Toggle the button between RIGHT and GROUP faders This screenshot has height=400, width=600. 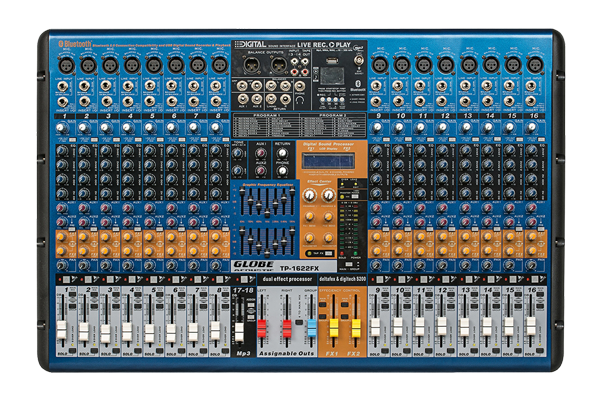299,322
